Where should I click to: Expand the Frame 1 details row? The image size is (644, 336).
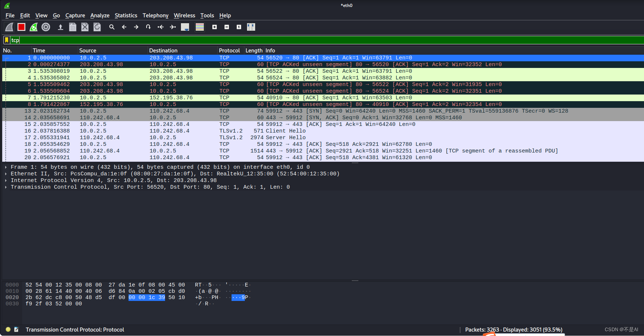click(6, 167)
